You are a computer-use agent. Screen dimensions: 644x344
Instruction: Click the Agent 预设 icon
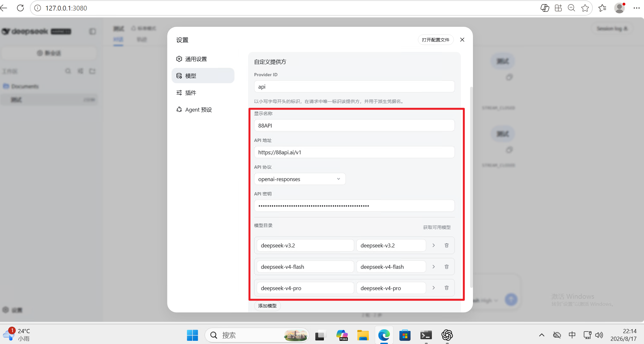[179, 109]
